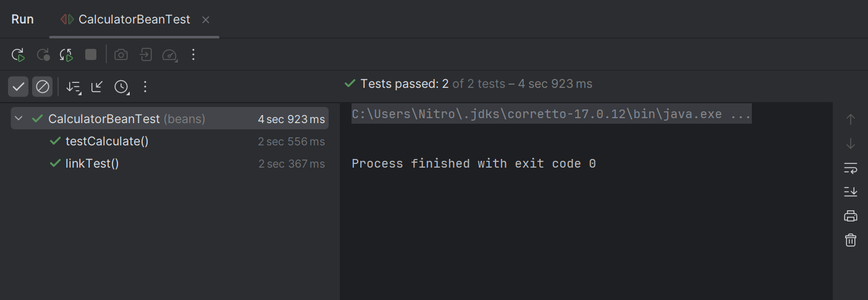
Task: Toggle auto-test rerun icon
Action: coord(66,55)
